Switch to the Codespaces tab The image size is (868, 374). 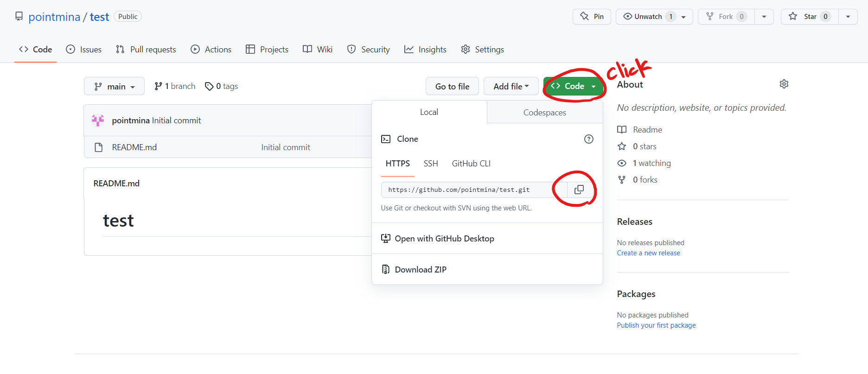[545, 113]
